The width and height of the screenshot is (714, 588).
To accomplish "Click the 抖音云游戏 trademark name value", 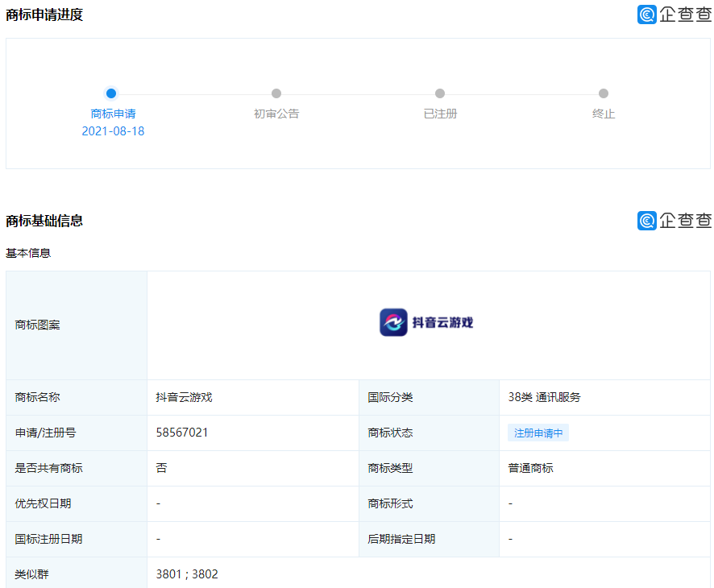I will click(184, 397).
